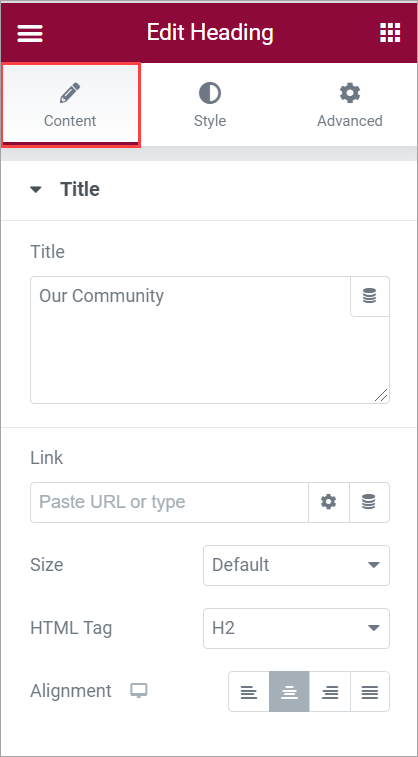
Task: Click the gear icon for Advanced
Action: (x=350, y=93)
